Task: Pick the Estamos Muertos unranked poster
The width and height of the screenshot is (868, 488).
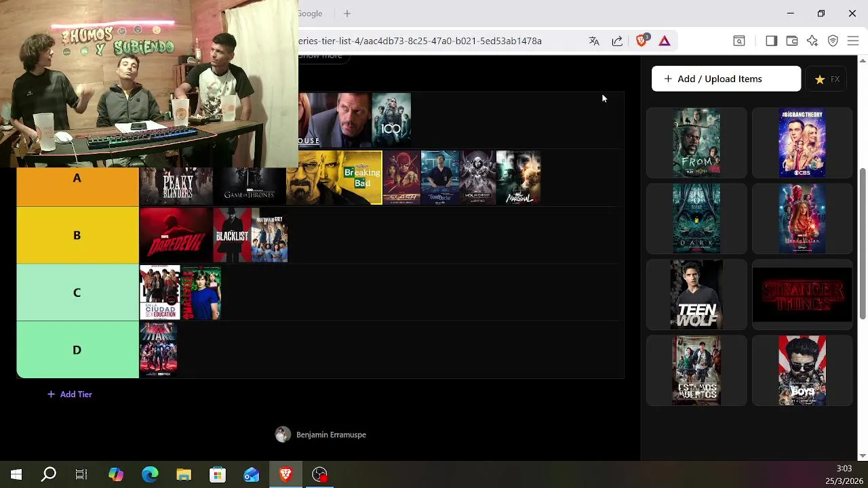Action: tap(696, 371)
